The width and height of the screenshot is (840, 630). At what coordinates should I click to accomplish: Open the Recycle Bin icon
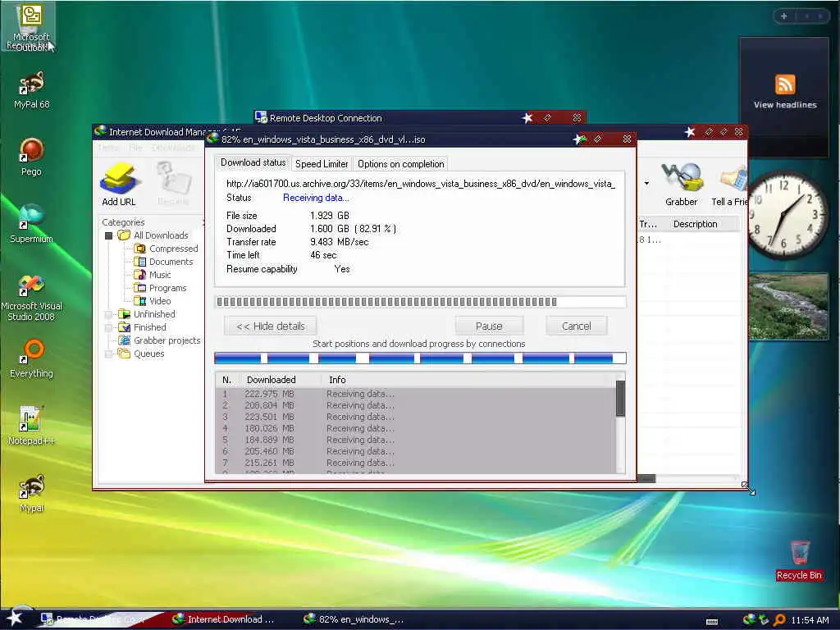tap(799, 559)
